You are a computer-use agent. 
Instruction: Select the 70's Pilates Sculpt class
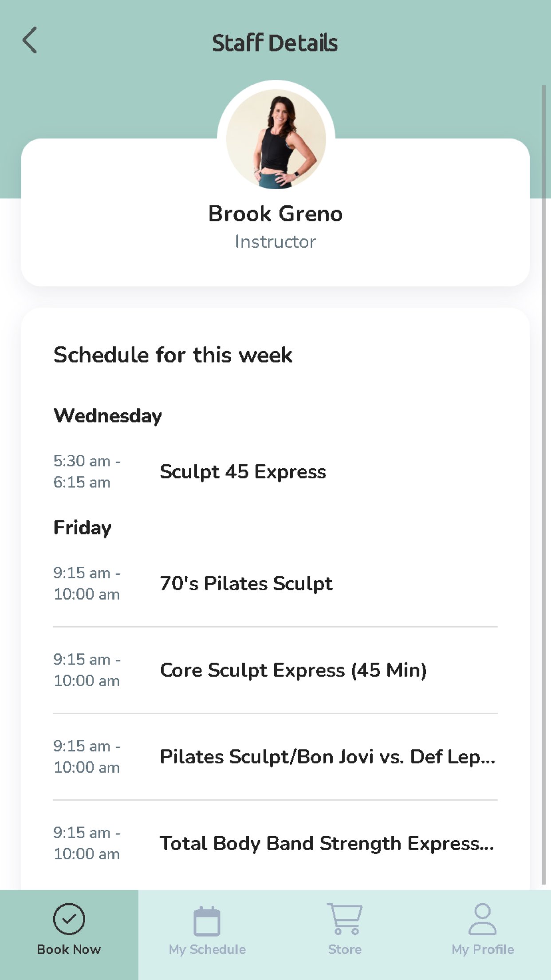tap(246, 584)
